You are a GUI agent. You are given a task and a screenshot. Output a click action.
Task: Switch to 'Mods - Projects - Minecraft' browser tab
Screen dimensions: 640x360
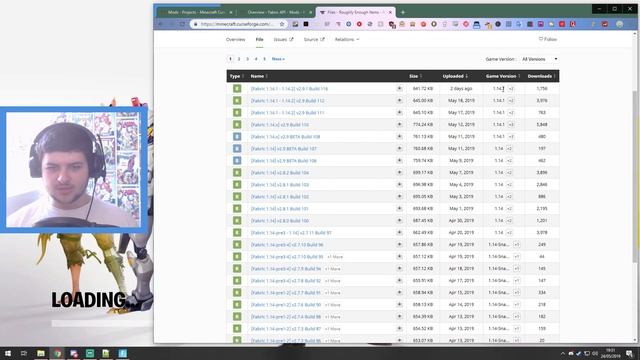click(196, 12)
